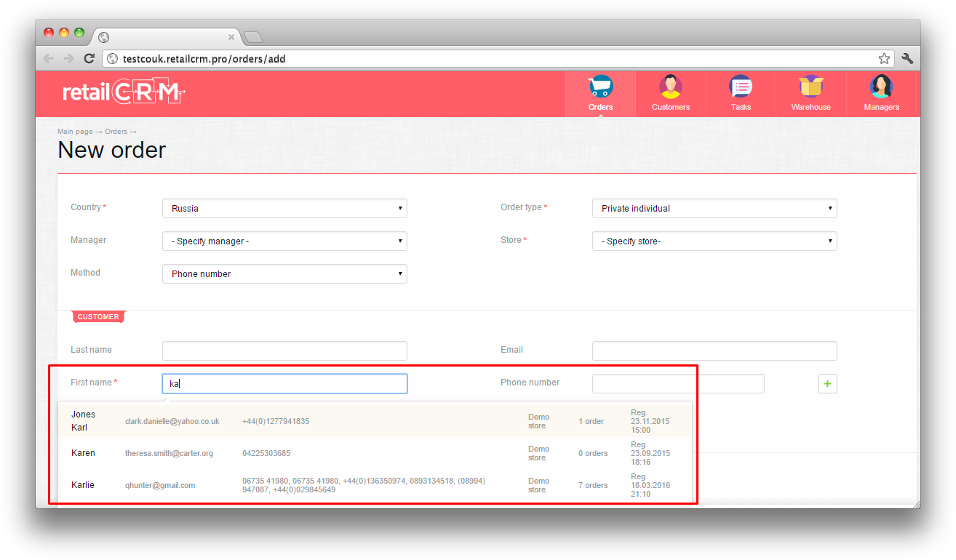Image resolution: width=956 pixels, height=560 pixels.
Task: Open the Method dropdown showing Phone number
Action: click(x=284, y=273)
